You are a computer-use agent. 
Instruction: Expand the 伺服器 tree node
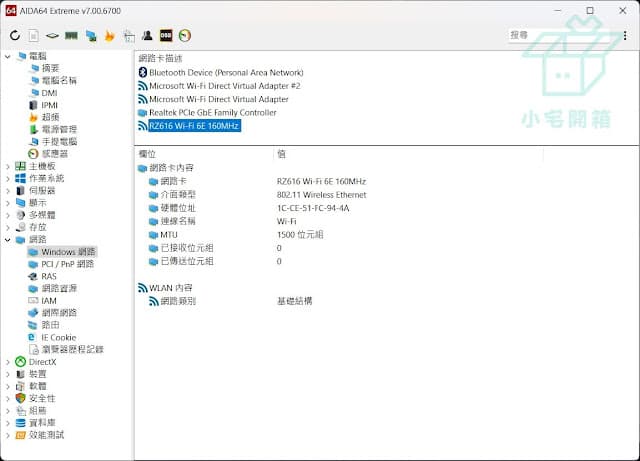click(8, 191)
